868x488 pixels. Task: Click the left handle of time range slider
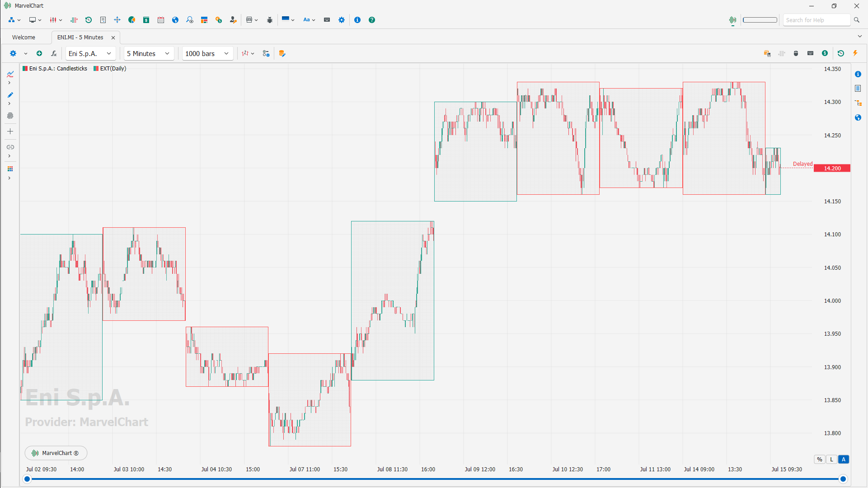27,479
